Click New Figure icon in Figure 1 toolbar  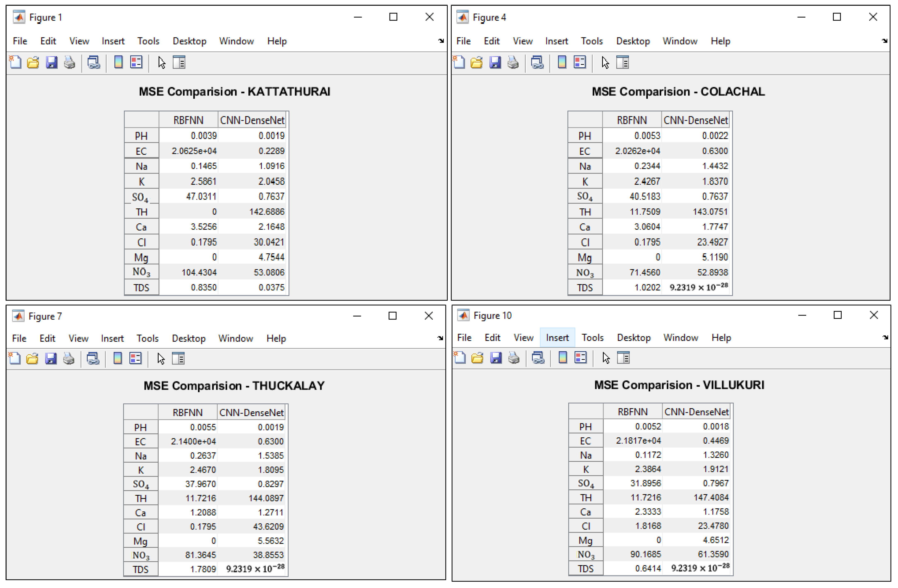pos(16,62)
